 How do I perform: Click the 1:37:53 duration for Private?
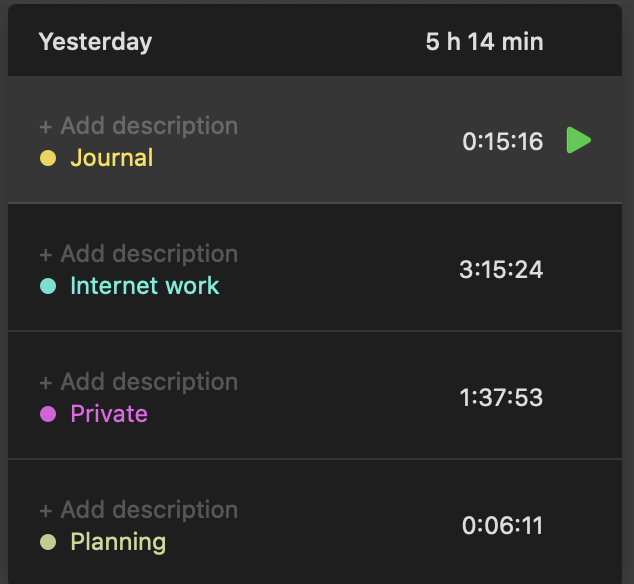501,397
